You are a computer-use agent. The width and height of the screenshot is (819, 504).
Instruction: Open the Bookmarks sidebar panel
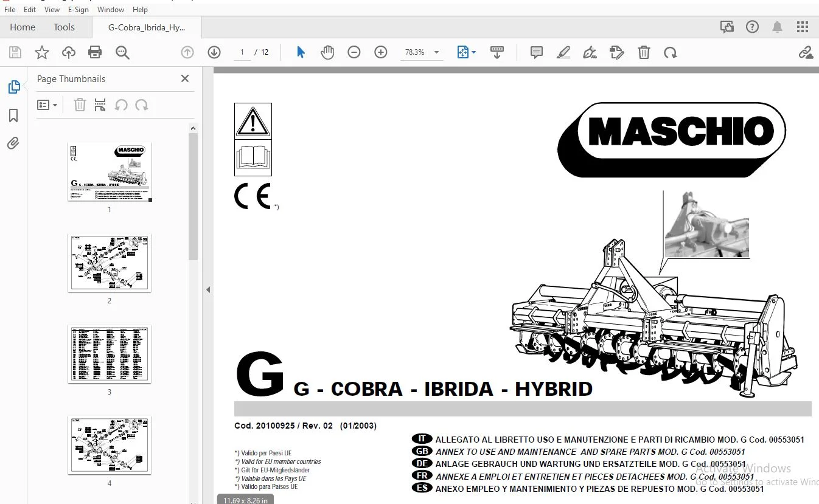pos(13,116)
